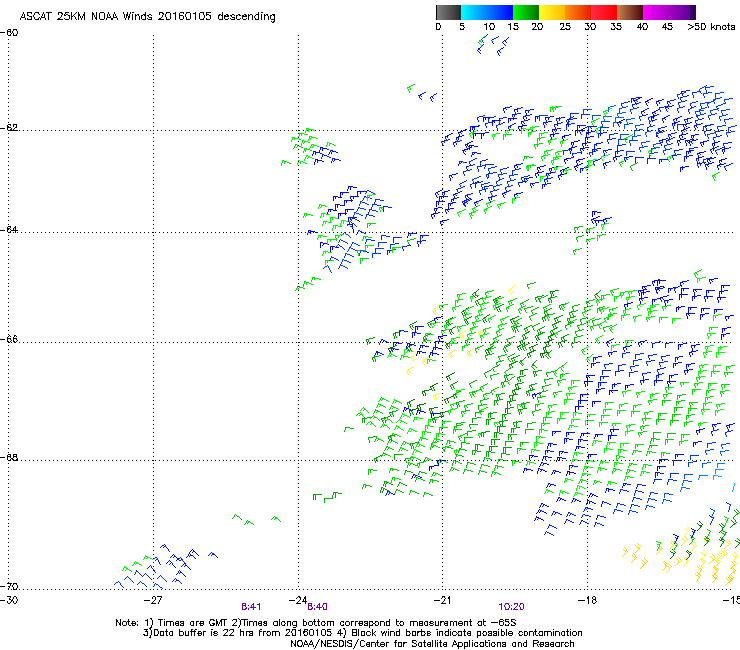This screenshot has width=740, height=650.
Task: Click the longitude label -30
Action: 9,600
